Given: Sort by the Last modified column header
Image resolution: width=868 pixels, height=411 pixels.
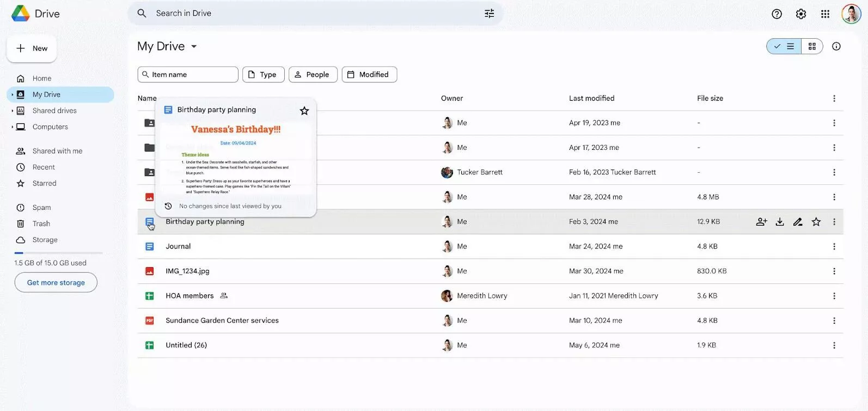Looking at the screenshot, I should click(x=591, y=98).
